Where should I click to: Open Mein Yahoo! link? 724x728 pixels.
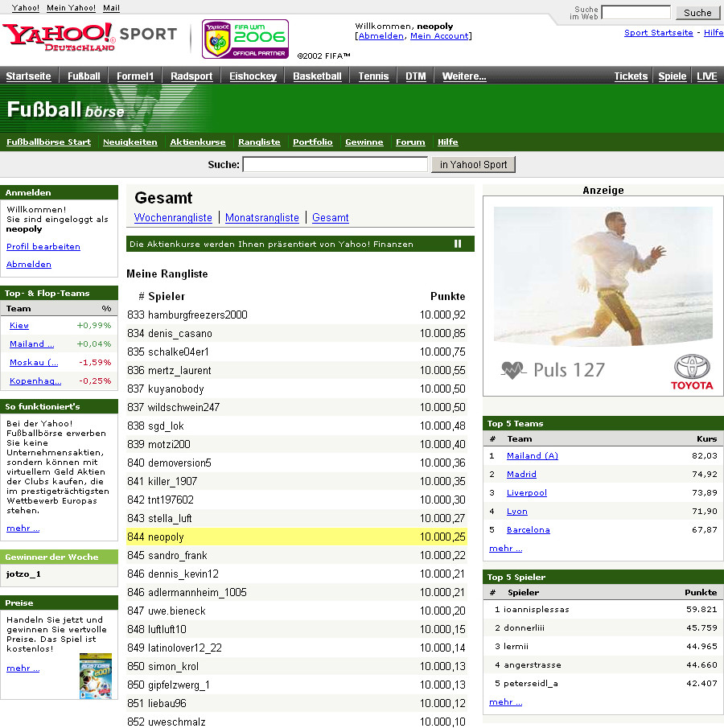click(71, 8)
